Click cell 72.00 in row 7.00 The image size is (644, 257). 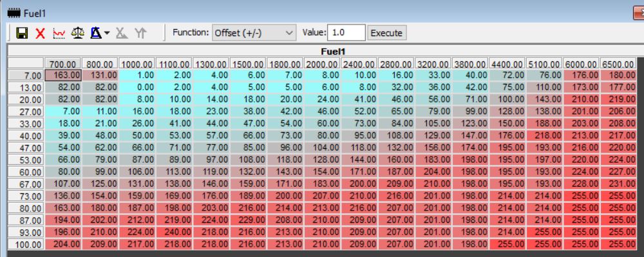[x=507, y=75]
